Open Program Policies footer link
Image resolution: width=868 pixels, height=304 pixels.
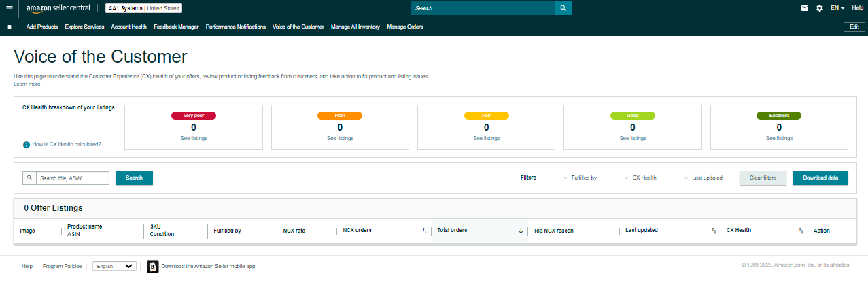coord(63,267)
